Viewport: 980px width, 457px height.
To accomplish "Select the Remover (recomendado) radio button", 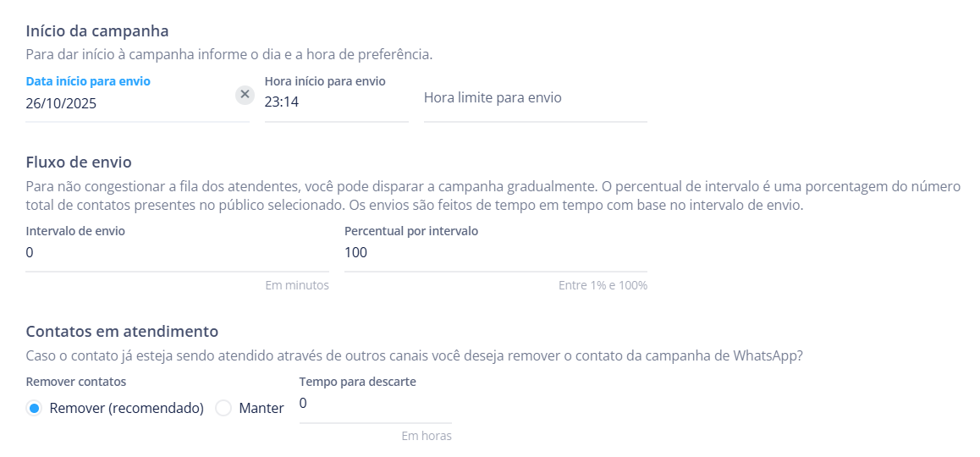I will (35, 409).
